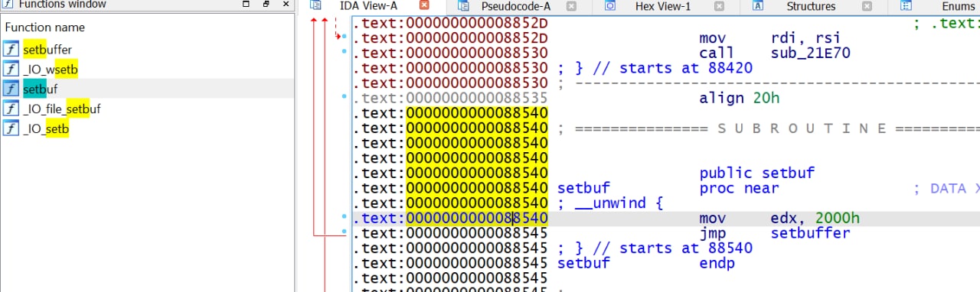The width and height of the screenshot is (980, 292).
Task: Click the Pseudocode-A tab icon
Action: (x=463, y=6)
